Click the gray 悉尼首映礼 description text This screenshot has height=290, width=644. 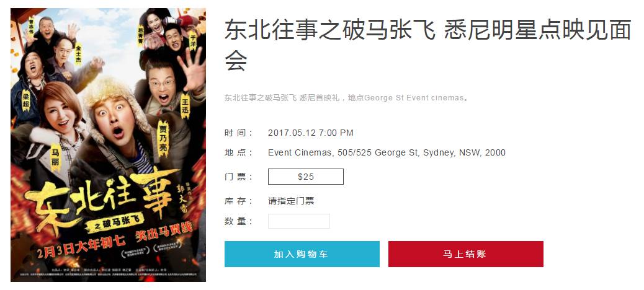(347, 98)
